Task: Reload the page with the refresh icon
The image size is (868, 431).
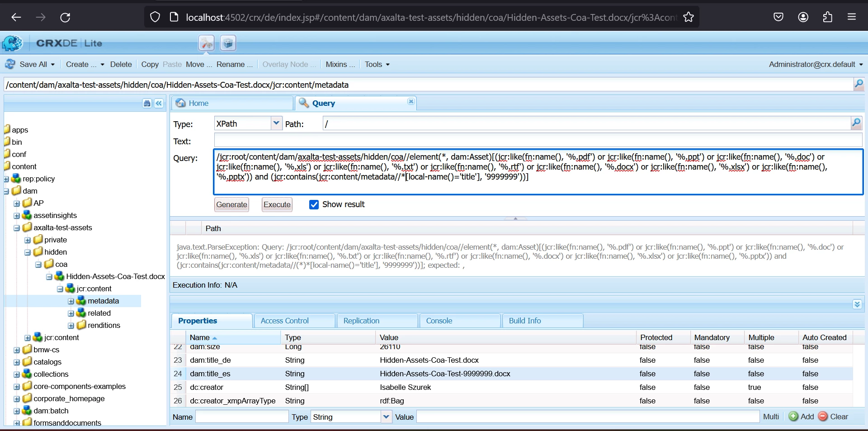Action: click(x=65, y=17)
